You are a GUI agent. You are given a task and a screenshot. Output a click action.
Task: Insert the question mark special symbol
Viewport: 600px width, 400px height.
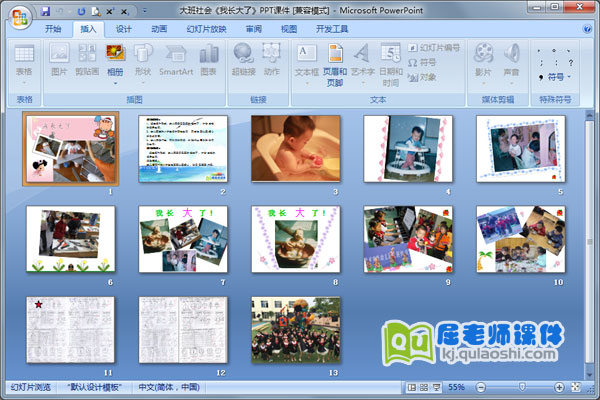pos(571,63)
